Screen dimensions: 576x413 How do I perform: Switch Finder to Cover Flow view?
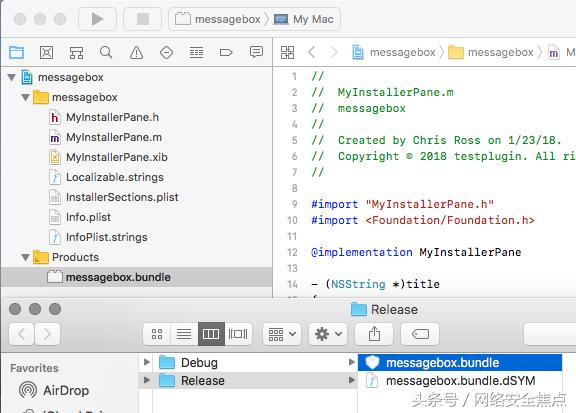coord(238,334)
